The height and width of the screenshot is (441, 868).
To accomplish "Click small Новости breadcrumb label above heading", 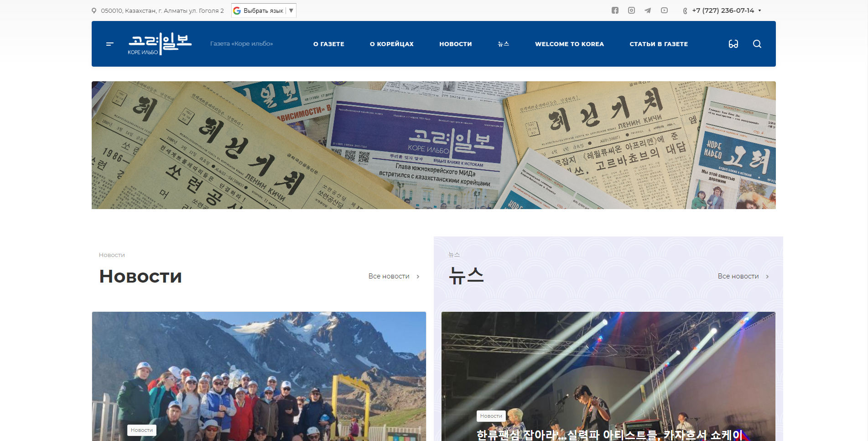I will [112, 255].
